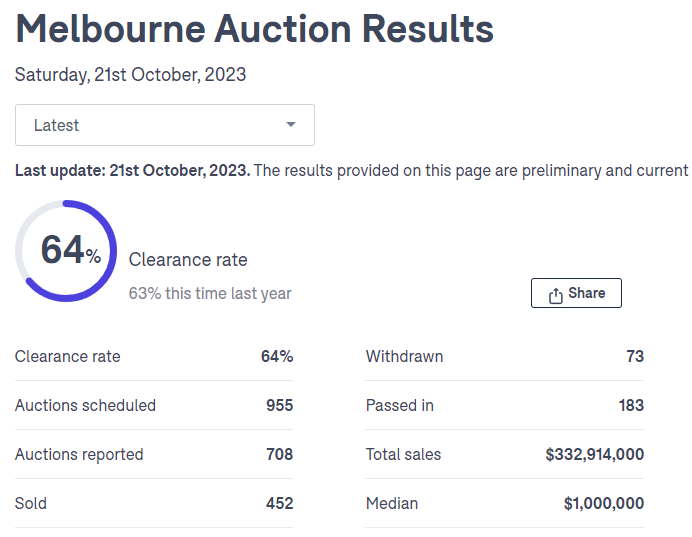Select the Withdrawn row label
Image resolution: width=692 pixels, height=537 pixels.
(404, 356)
